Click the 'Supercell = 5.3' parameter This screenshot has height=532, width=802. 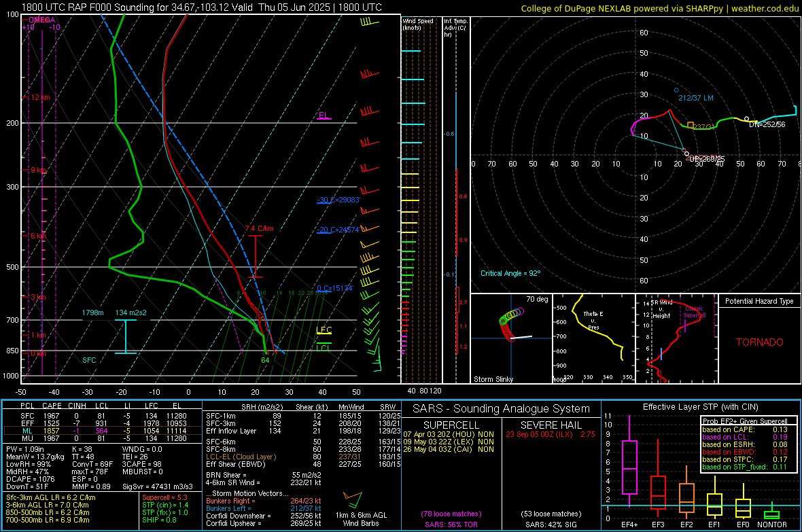pyautogui.click(x=164, y=497)
